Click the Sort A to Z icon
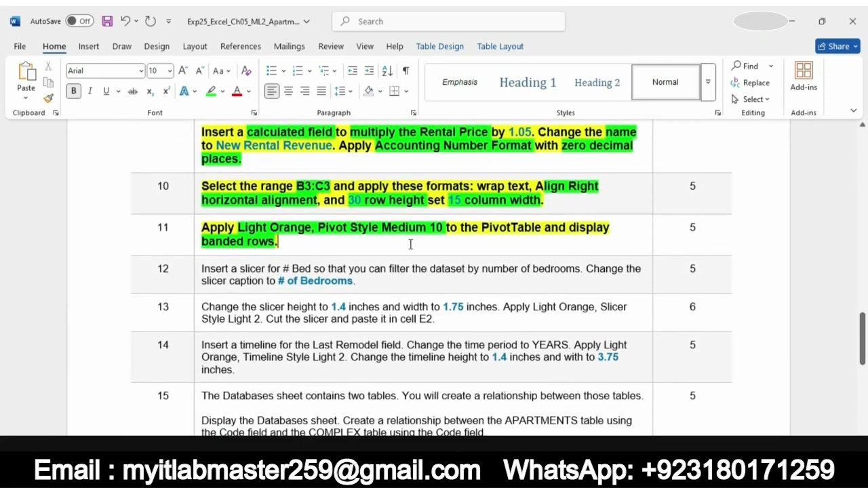This screenshot has width=868, height=488. point(387,70)
